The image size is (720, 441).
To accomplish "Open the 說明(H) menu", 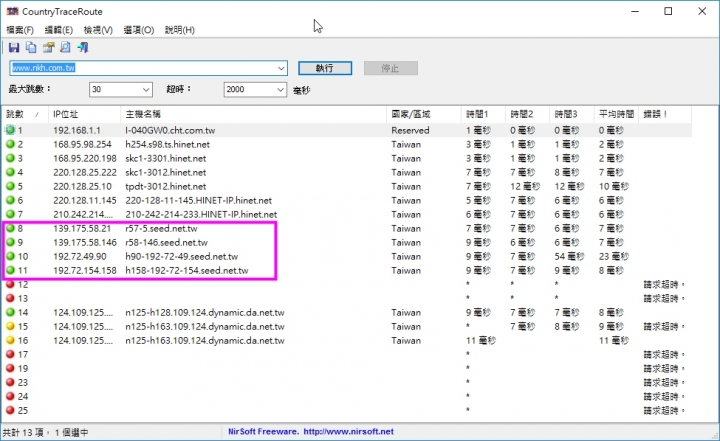I will pyautogui.click(x=180, y=30).
